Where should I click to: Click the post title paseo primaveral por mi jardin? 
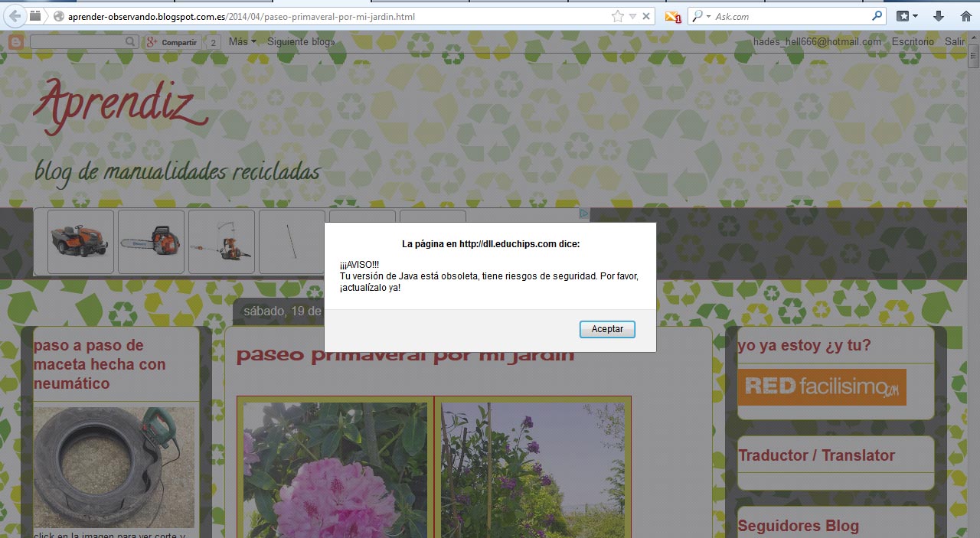tap(405, 355)
